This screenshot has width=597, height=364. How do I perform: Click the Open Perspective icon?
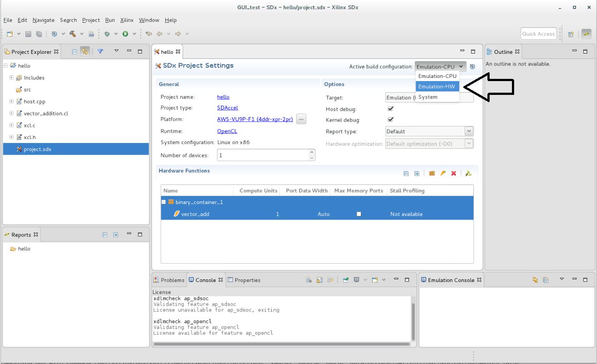571,34
